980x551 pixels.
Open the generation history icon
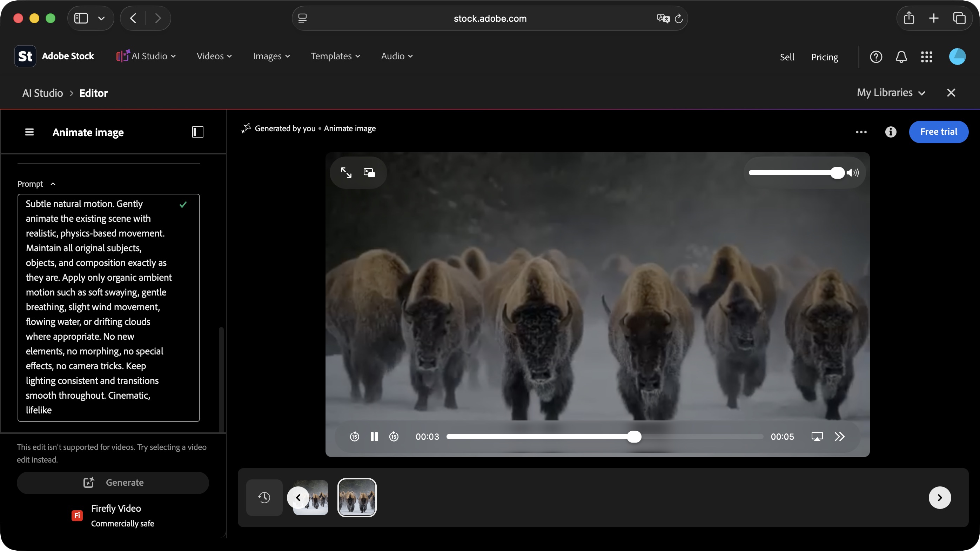point(264,497)
